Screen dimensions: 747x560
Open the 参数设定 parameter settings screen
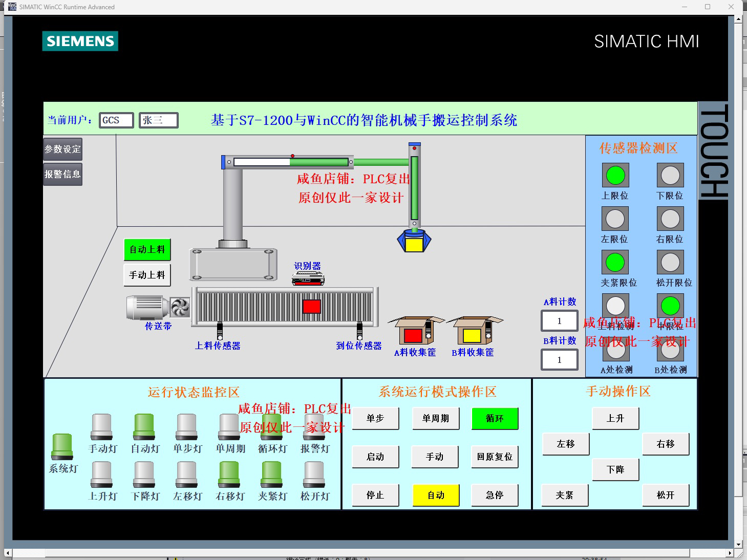pyautogui.click(x=62, y=149)
